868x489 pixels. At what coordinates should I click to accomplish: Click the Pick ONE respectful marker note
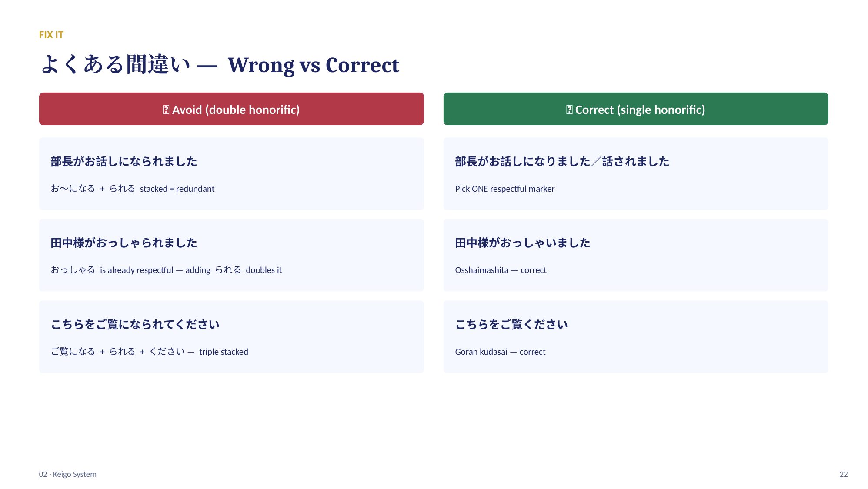504,189
